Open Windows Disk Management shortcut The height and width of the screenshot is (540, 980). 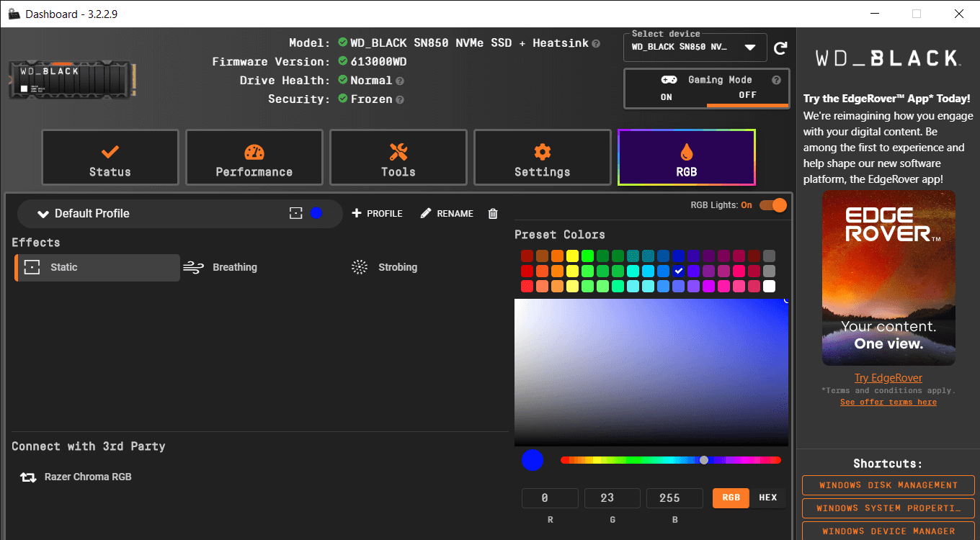tap(888, 485)
